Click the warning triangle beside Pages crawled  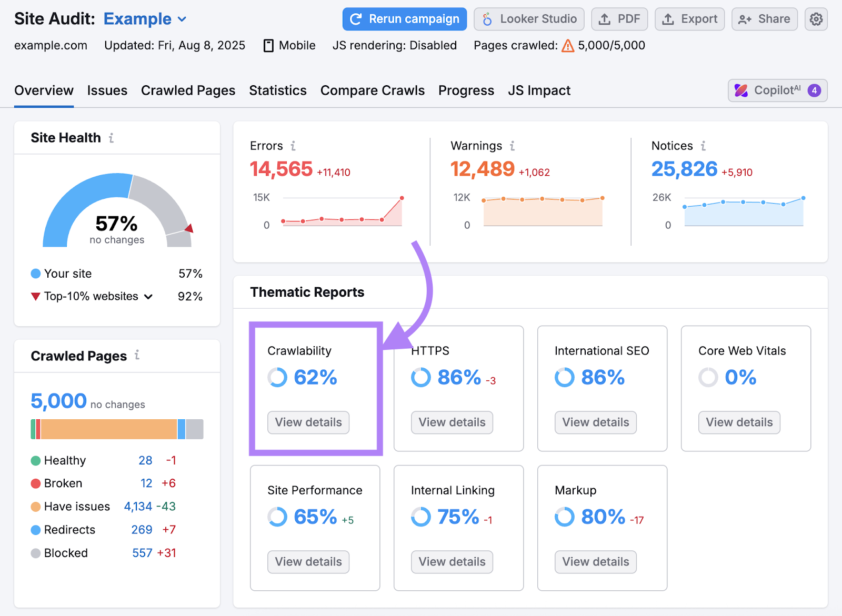pos(567,46)
